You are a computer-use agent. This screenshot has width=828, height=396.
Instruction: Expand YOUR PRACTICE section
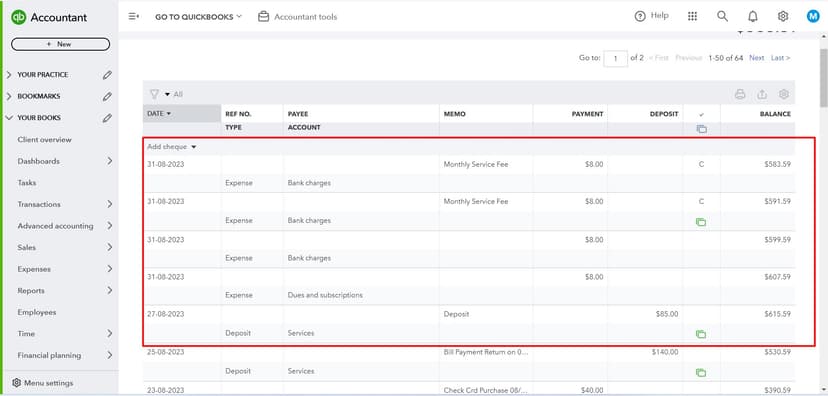[9, 75]
